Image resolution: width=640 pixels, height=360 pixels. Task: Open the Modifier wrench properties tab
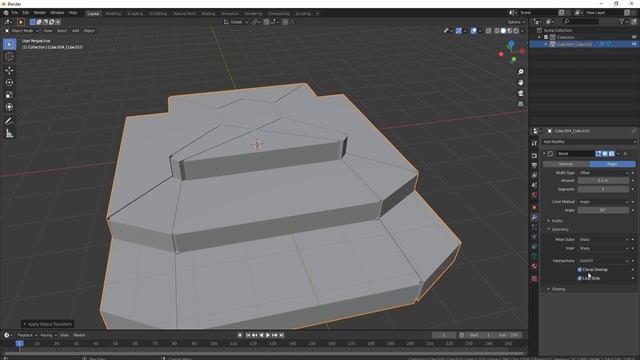pos(534,217)
